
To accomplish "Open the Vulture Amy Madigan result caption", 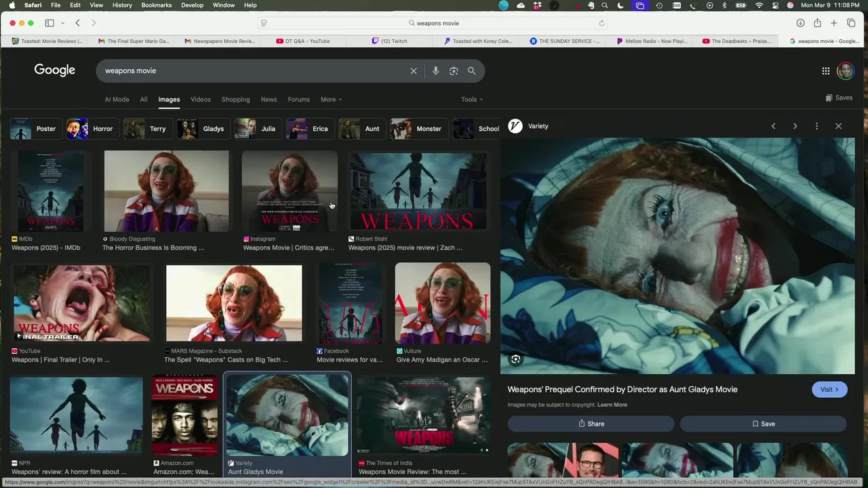I will (x=442, y=360).
